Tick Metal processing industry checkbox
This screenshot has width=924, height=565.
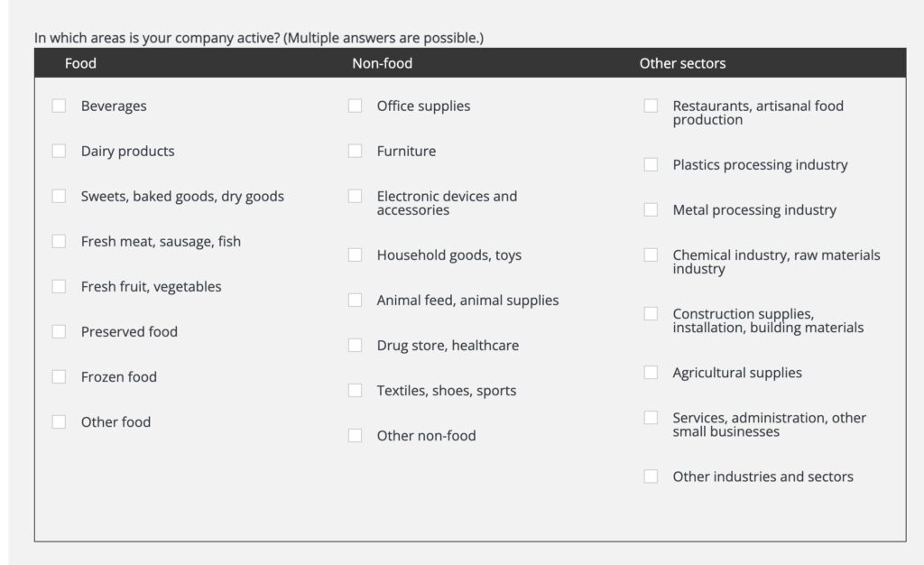651,209
